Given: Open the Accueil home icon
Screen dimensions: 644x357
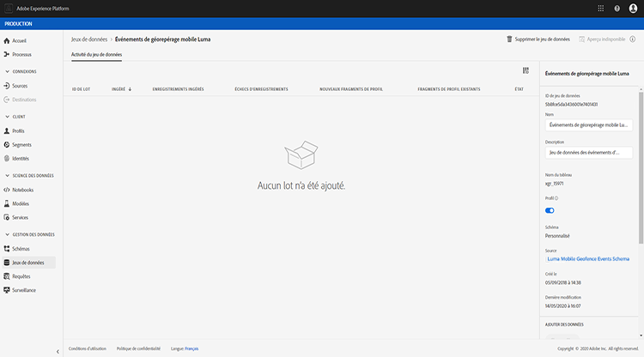Looking at the screenshot, I should [x=7, y=40].
